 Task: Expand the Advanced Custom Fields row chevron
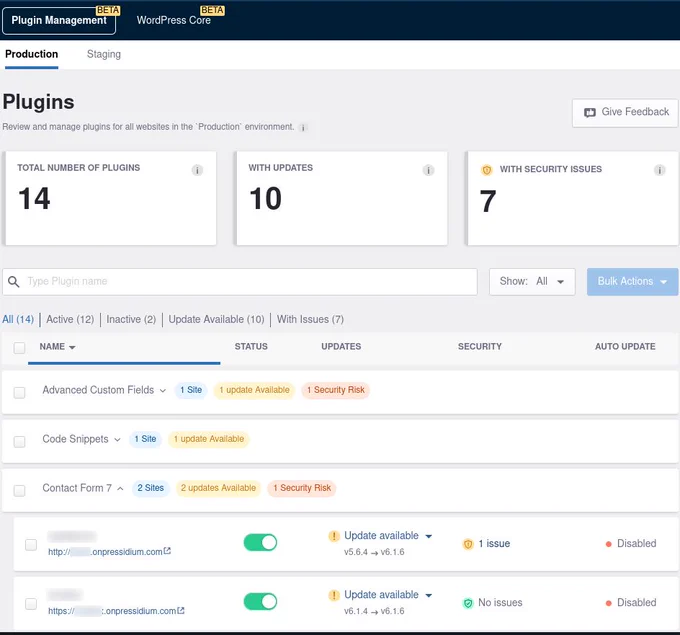click(163, 391)
